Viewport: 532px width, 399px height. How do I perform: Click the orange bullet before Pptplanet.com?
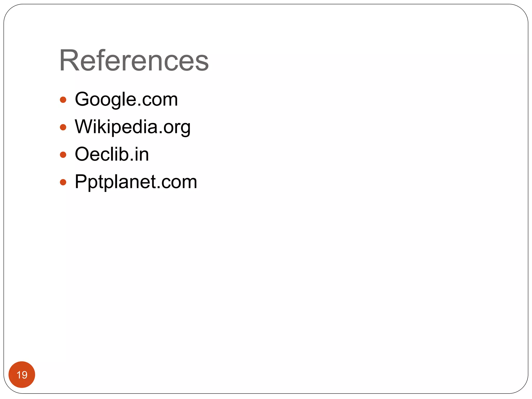(x=63, y=182)
